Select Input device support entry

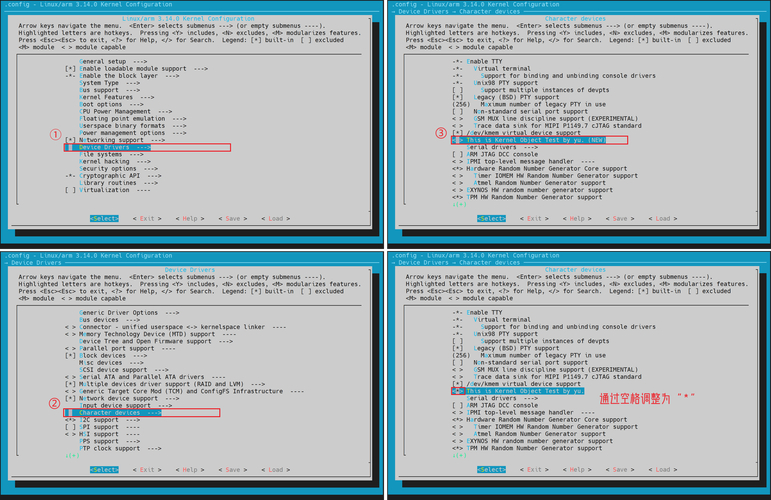point(125,406)
